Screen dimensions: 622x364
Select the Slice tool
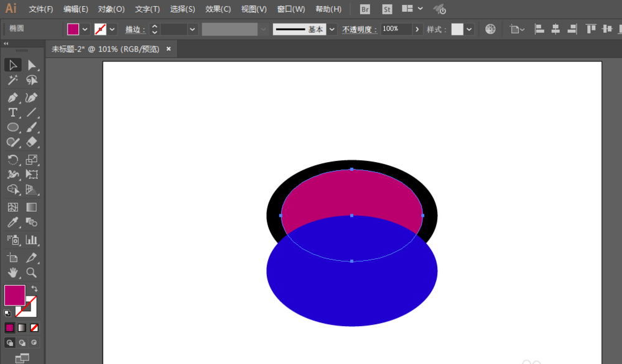(31, 257)
